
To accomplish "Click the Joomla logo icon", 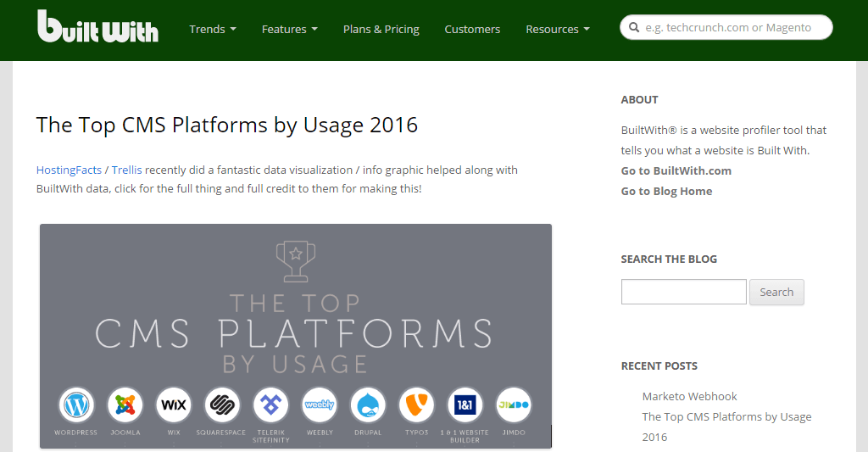I will pos(125,405).
